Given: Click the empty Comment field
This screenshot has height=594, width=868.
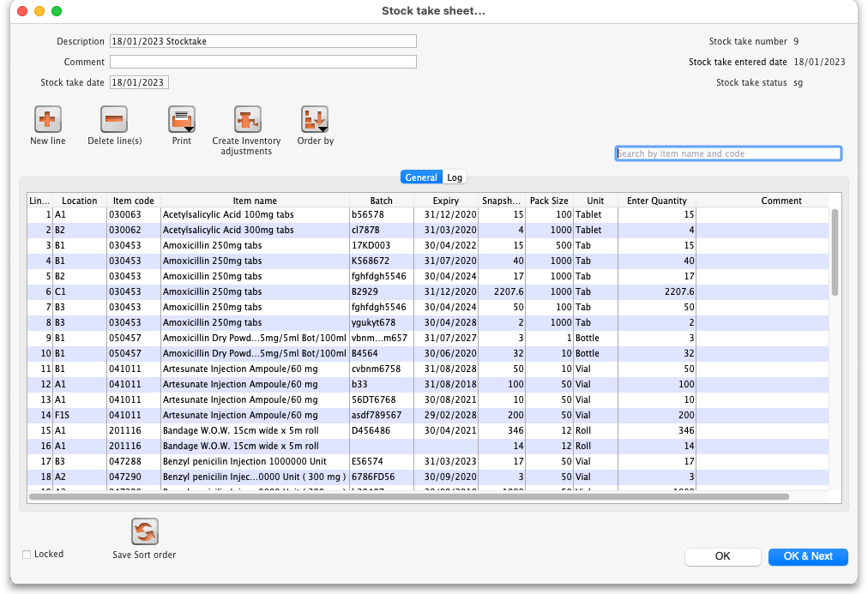Looking at the screenshot, I should (x=263, y=62).
